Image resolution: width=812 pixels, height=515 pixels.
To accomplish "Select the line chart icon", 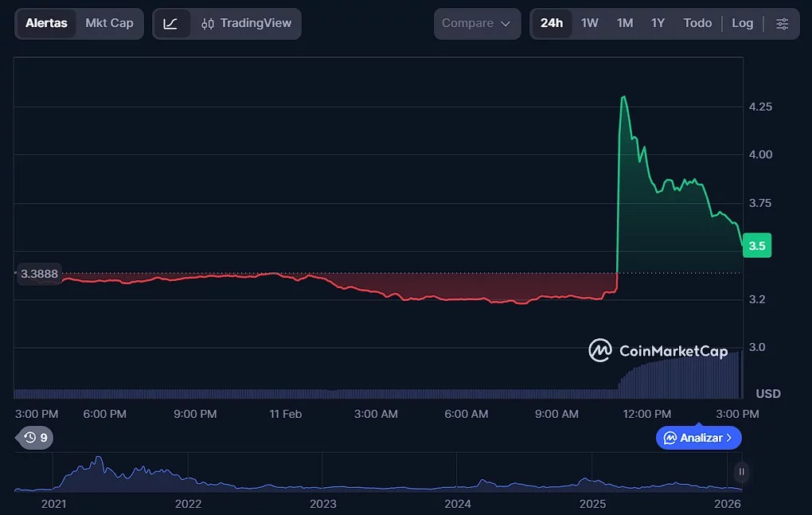I will 170,24.
